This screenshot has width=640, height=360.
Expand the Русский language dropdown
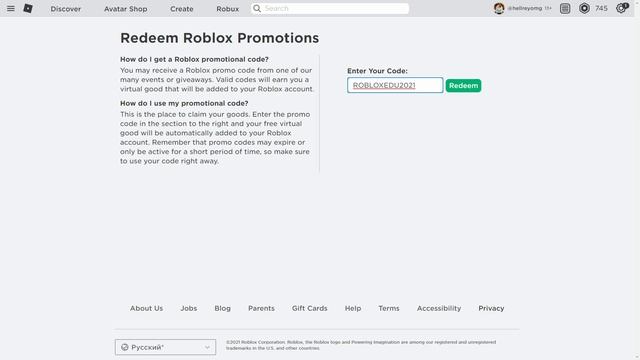click(x=165, y=347)
